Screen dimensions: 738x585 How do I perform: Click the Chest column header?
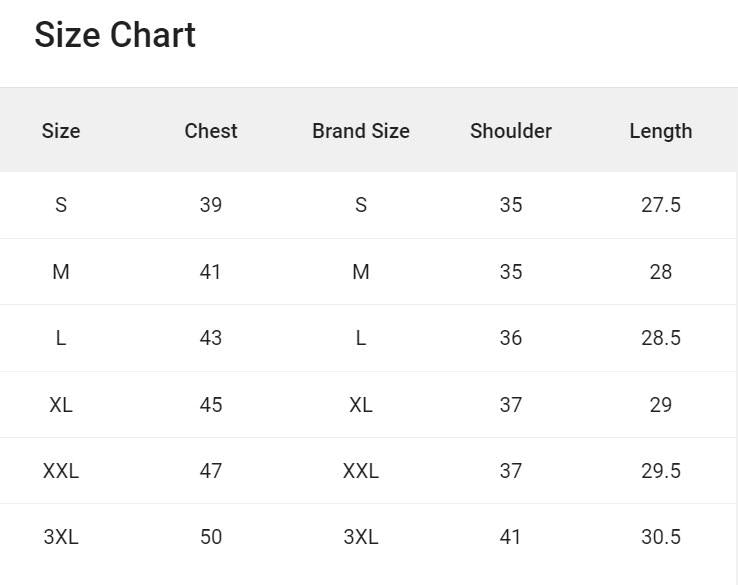[x=211, y=131]
